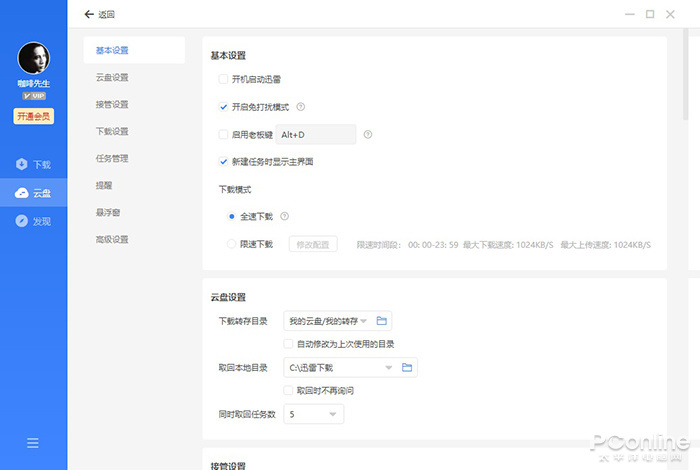The height and width of the screenshot is (470, 700).
Task: Click the Alt+D boss key input field
Action: click(315, 134)
